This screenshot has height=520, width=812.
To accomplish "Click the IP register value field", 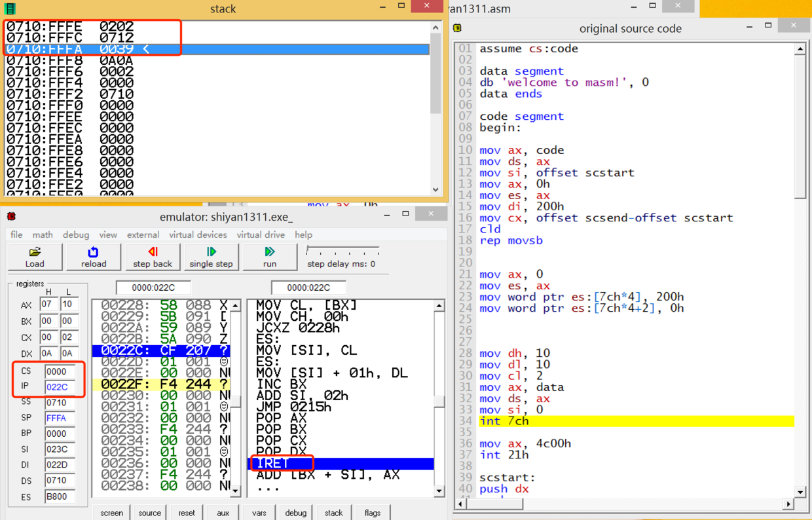I will pos(59,387).
